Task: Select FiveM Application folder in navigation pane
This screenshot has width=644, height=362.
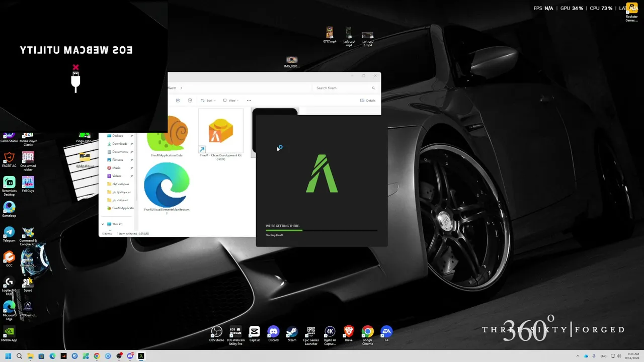Action: coord(121,208)
